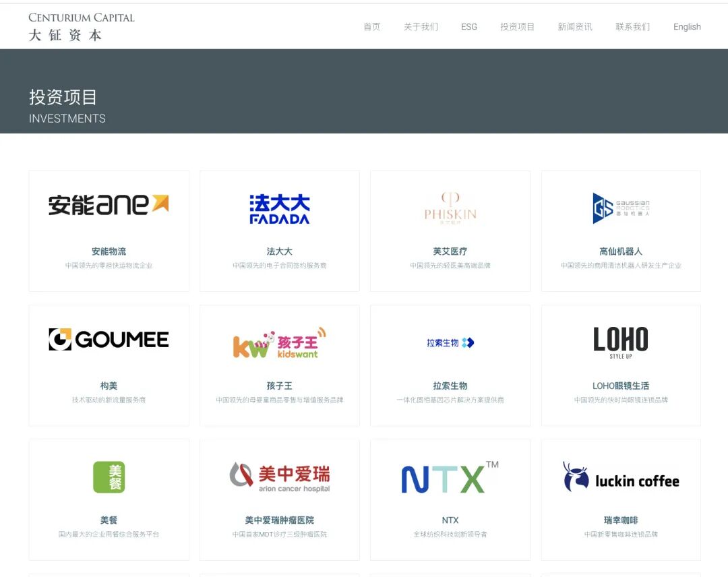728x577 pixels.
Task: Click the GOUMEE logo
Action: [109, 339]
